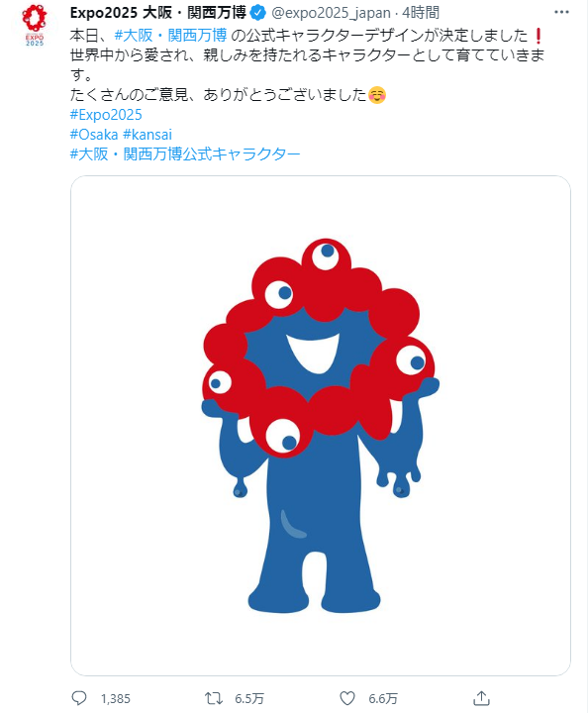The height and width of the screenshot is (713, 588).
Task: Click the @expo2025_japan handle
Action: point(331,13)
